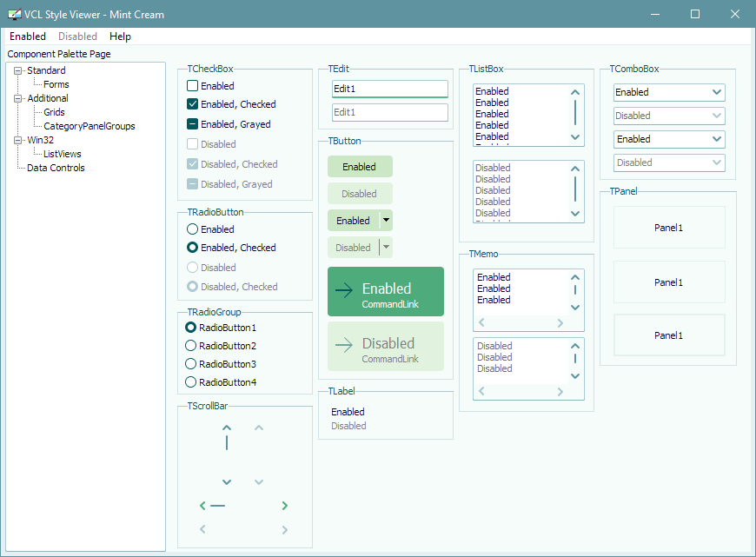Click the third Enabled item in TListBox
The width and height of the screenshot is (756, 557).
(x=492, y=114)
